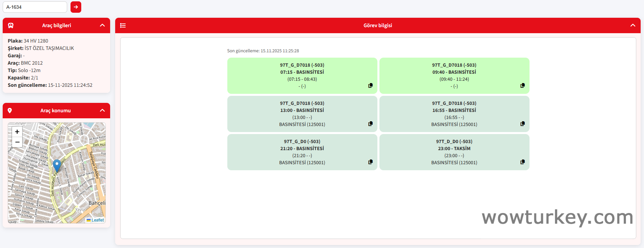Click the pin icon in Araç konumu header

pyautogui.click(x=10, y=111)
